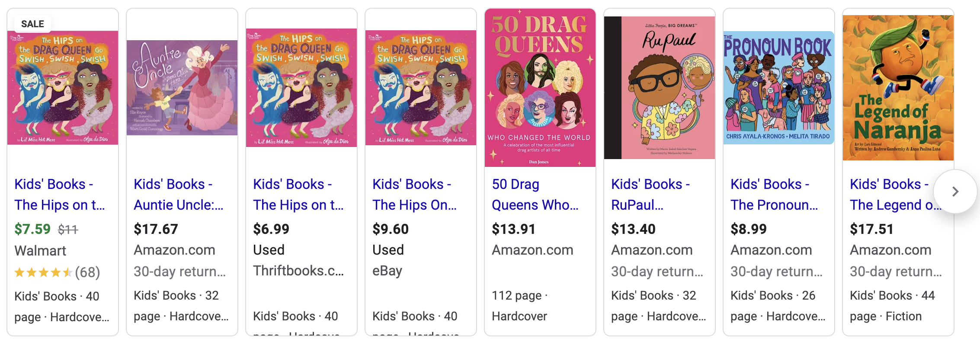Click the next arrow to scroll carousel
The image size is (980, 345).
tap(955, 192)
